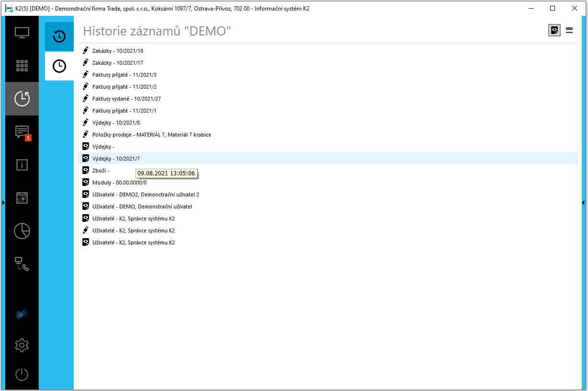Screen dimensions: 588x391
Task: Click the info box sidebar icon
Action: pyautogui.click(x=22, y=165)
